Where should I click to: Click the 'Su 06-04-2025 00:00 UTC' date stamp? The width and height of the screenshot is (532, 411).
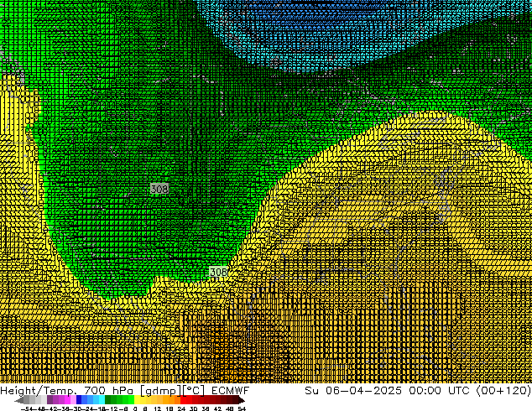click(387, 391)
